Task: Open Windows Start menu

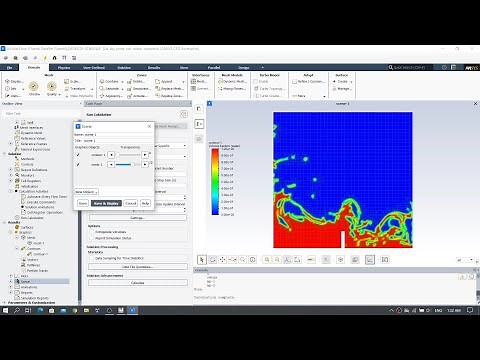Action: pos(5,310)
